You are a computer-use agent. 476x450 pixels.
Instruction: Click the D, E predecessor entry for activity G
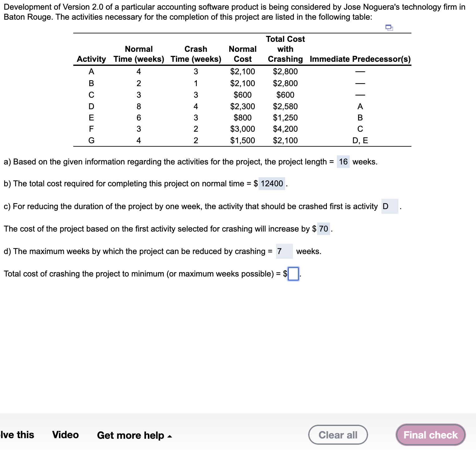pos(360,140)
